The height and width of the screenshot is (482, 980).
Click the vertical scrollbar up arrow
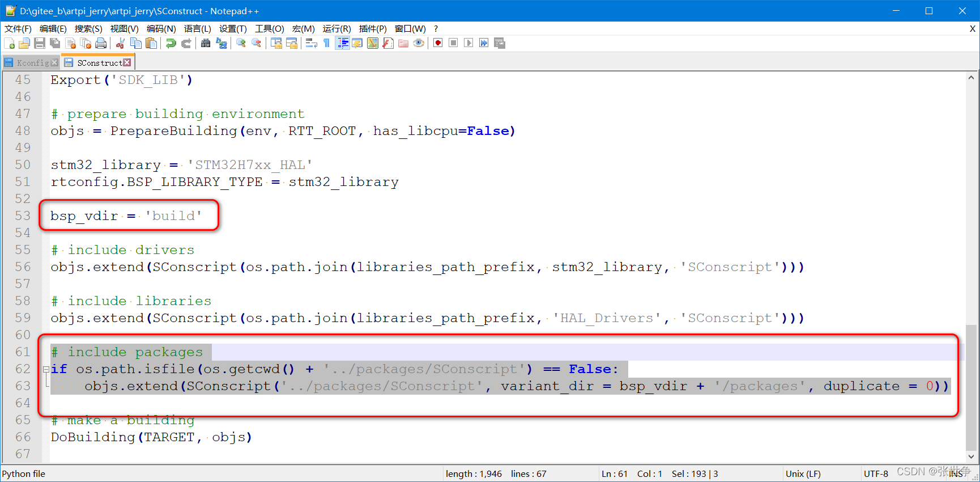coord(972,78)
